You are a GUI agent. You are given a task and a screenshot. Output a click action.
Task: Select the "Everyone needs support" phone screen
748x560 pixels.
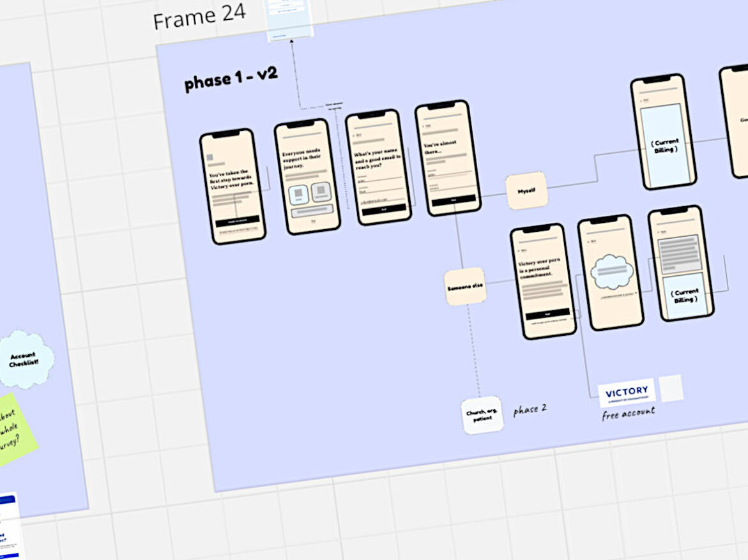point(307,176)
